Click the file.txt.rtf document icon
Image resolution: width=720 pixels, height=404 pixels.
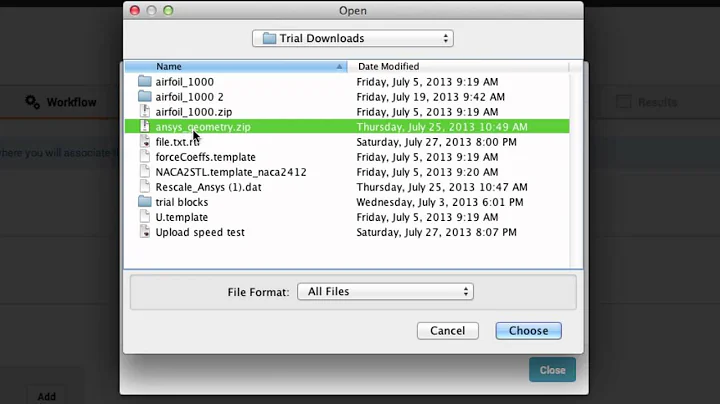click(145, 141)
